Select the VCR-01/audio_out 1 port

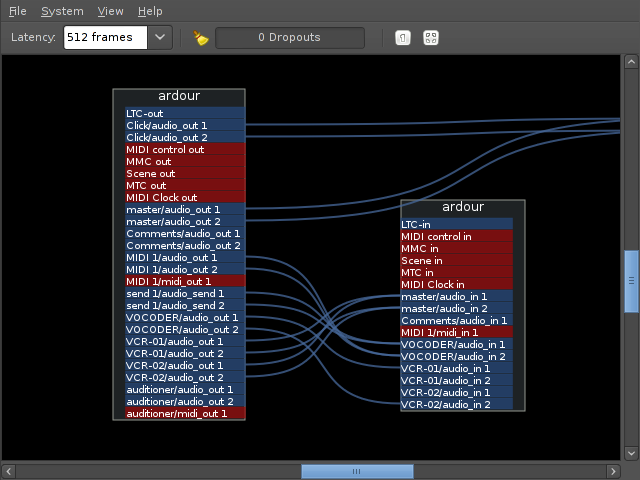point(185,342)
